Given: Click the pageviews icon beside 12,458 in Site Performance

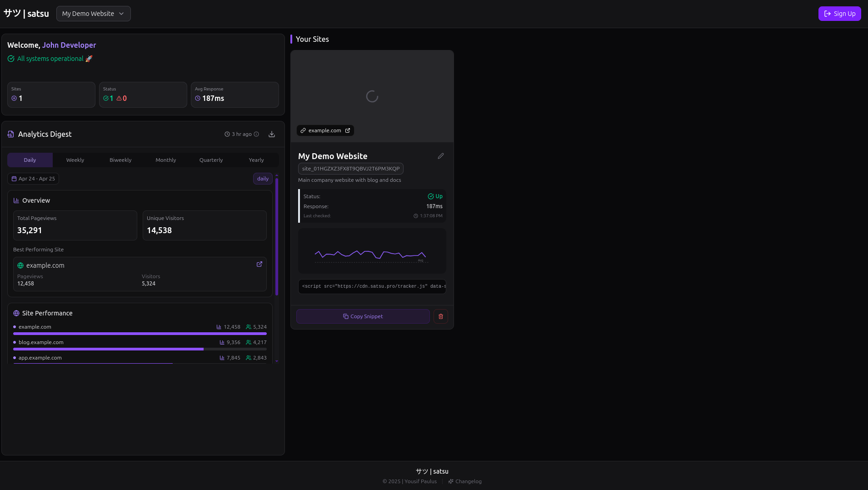Looking at the screenshot, I should pos(219,327).
